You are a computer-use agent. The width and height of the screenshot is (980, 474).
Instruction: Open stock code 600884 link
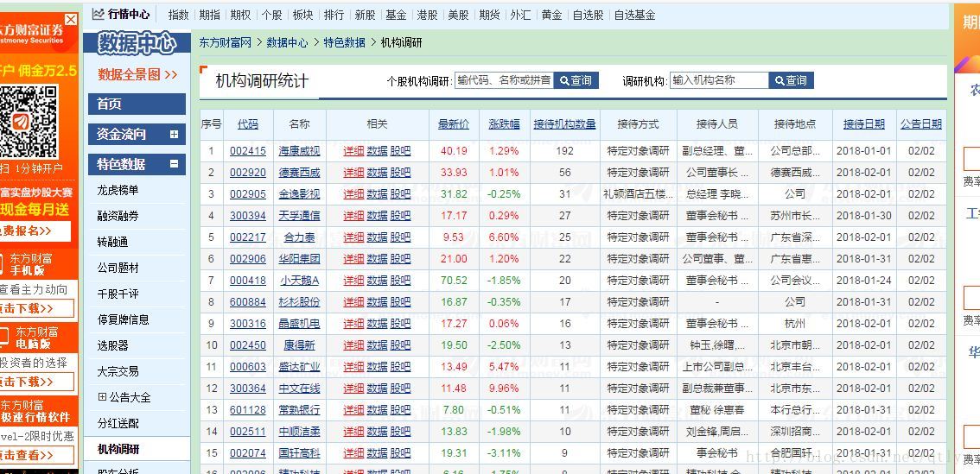(247, 301)
